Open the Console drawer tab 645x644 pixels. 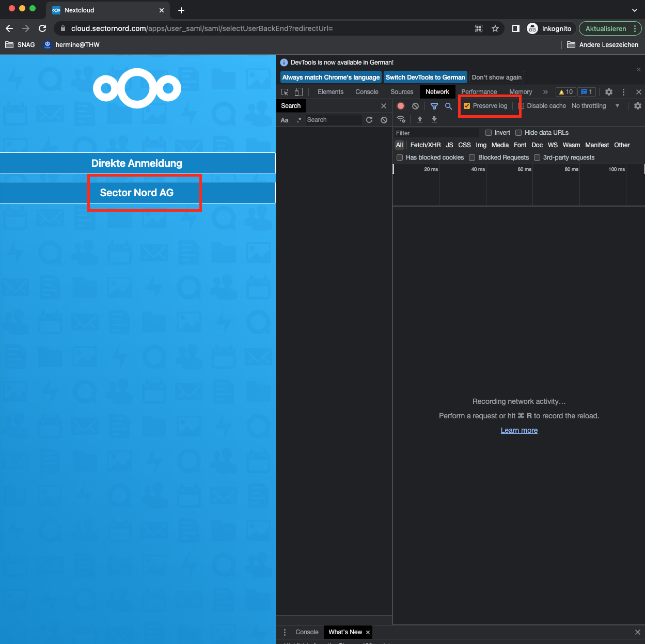click(307, 632)
